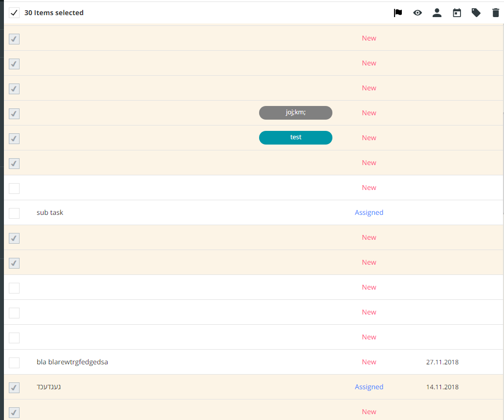Click 'New' status beside the 'joj;km;' tag
The height and width of the screenshot is (420, 504).
click(369, 113)
